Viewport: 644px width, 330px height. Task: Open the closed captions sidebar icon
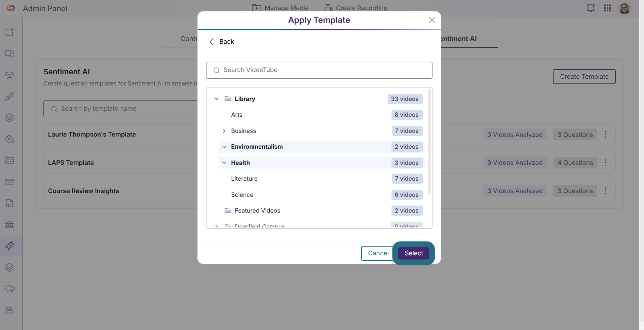coord(9,160)
